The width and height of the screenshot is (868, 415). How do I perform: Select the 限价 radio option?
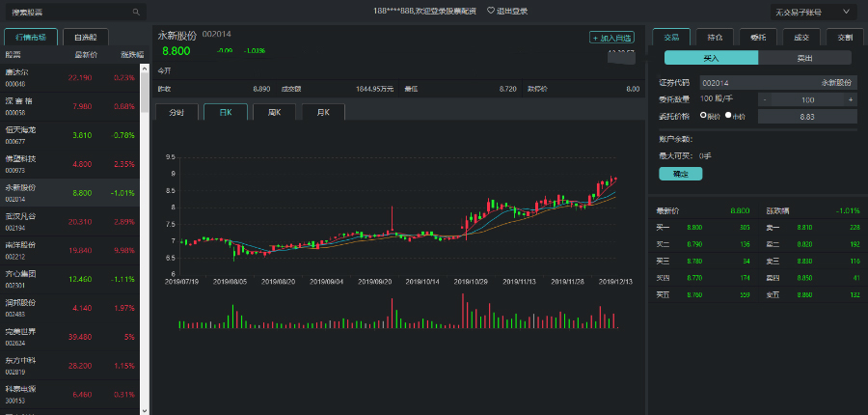pos(705,116)
